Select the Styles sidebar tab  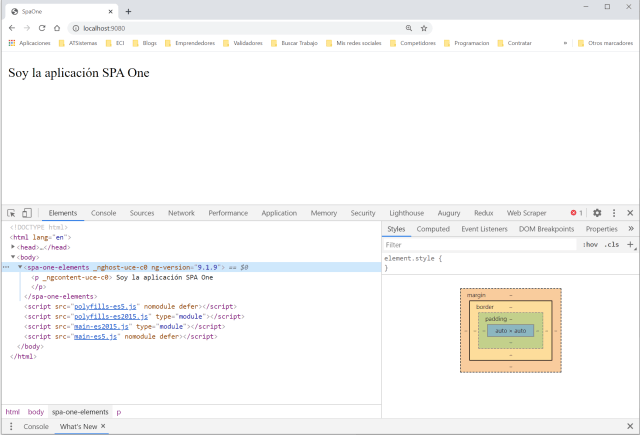click(396, 229)
